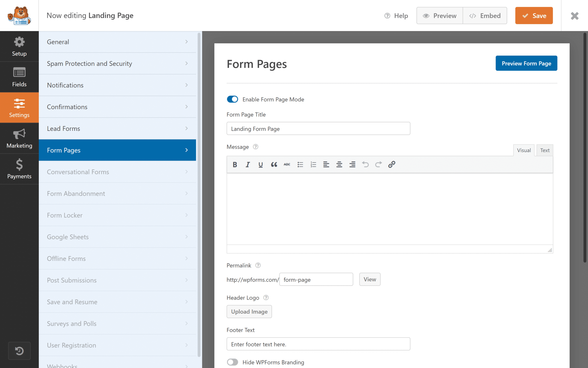Expand the Conversational Forms section
The height and width of the screenshot is (368, 588).
(x=117, y=172)
